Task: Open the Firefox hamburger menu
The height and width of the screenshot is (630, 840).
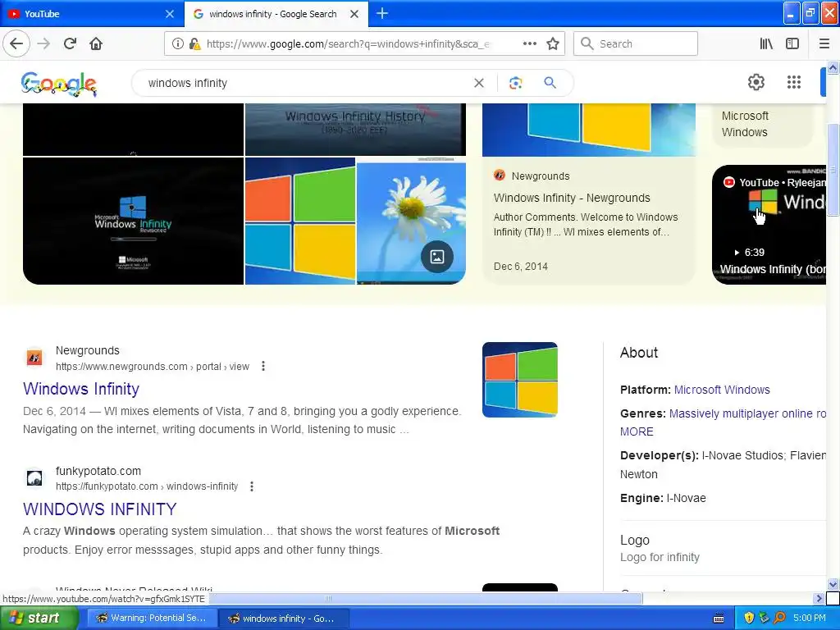Action: [824, 43]
